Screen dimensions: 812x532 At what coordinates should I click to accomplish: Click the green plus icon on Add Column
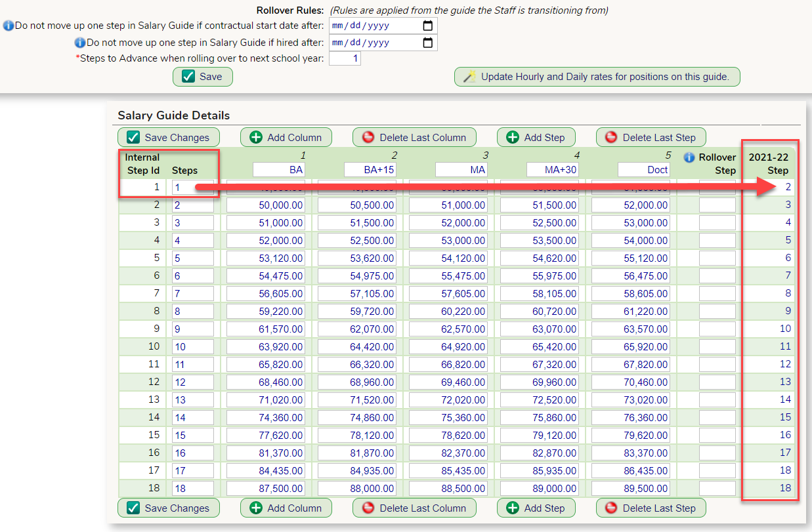click(x=256, y=137)
